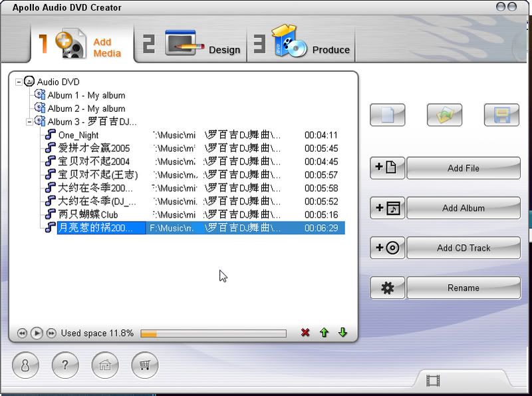Select track 大约在冬季(DJ_...

[97, 201]
